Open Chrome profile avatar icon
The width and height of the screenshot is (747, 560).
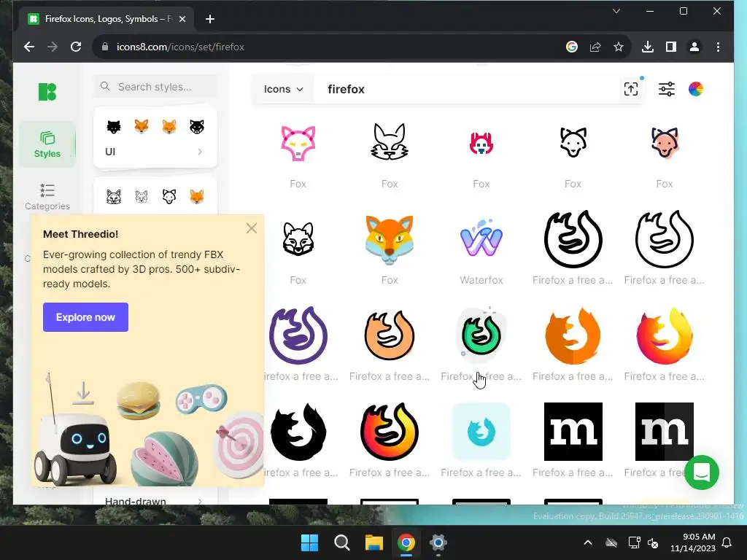[694, 47]
